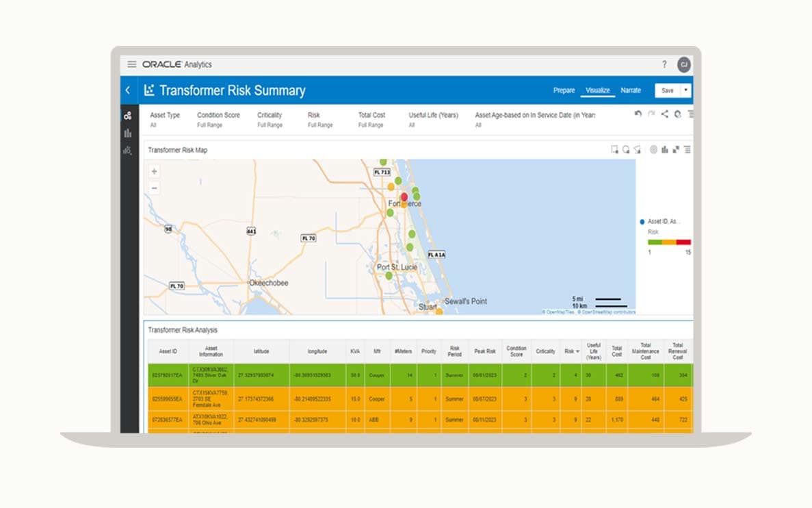
Task: Expand the Save button dropdown arrow
Action: [x=686, y=90]
